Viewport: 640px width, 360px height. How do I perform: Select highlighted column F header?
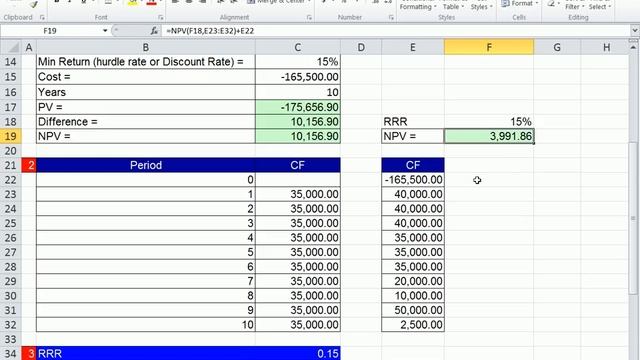coord(489,47)
